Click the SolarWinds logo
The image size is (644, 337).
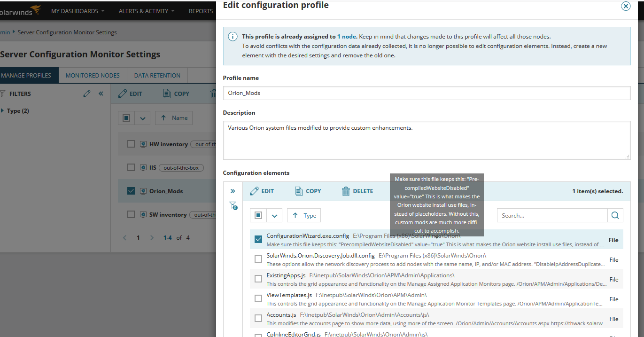20,10
